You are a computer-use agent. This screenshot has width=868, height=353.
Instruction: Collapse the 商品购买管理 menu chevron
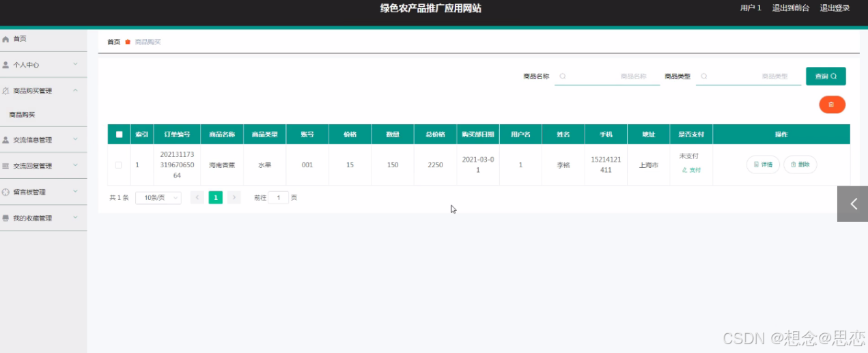point(75,90)
